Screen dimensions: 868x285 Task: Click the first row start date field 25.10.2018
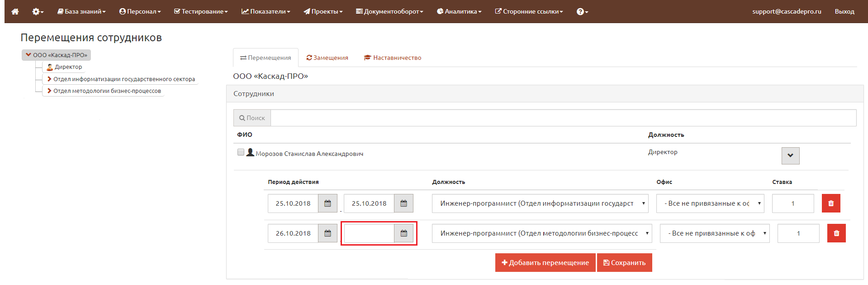click(x=293, y=203)
